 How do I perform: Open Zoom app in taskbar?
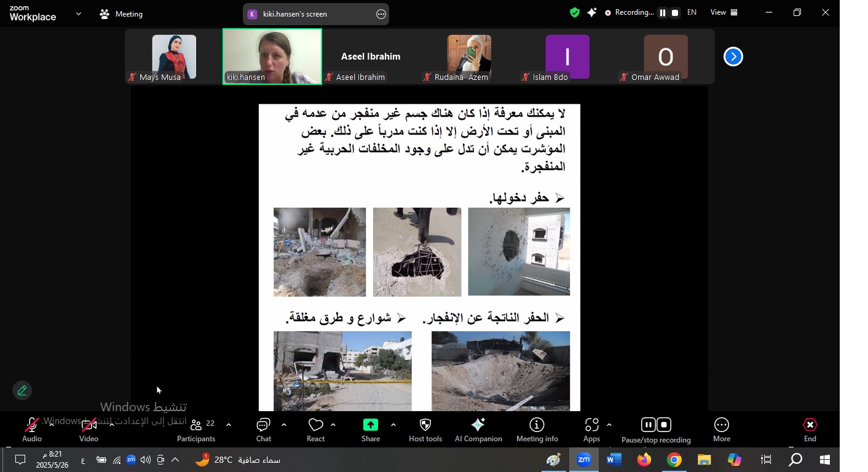[x=584, y=460]
